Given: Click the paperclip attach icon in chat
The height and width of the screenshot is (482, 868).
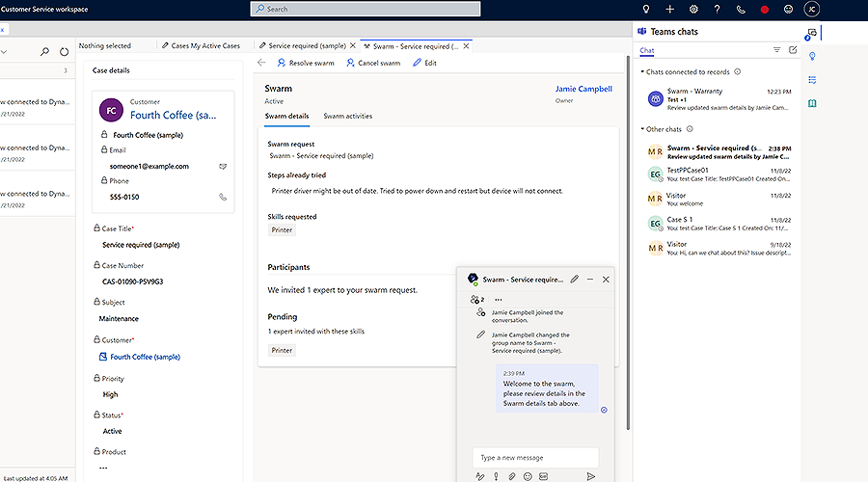Looking at the screenshot, I should tap(512, 476).
